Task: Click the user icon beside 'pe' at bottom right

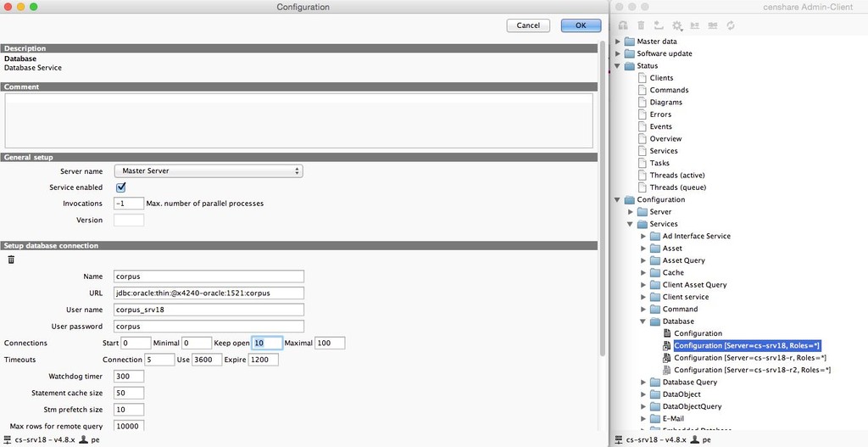Action: 693,440
